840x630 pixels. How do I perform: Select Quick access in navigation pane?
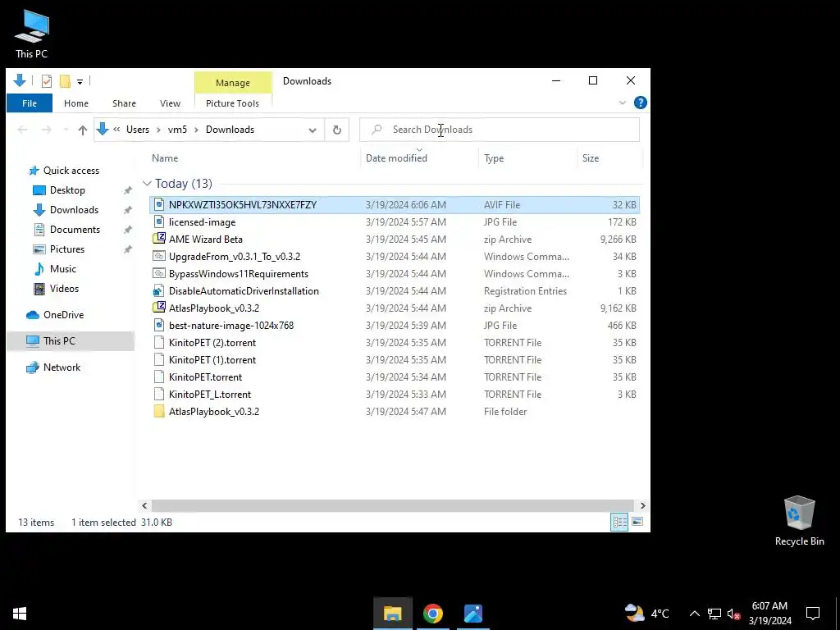pyautogui.click(x=71, y=171)
